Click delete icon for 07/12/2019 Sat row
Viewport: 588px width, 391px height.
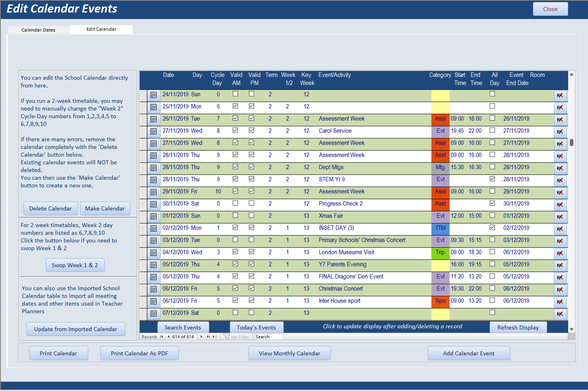coord(560,314)
